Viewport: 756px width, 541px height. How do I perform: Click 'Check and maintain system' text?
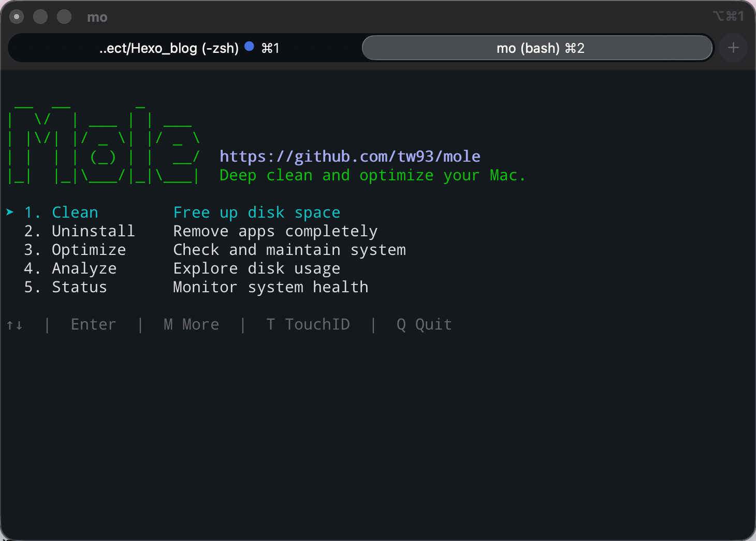(x=289, y=250)
